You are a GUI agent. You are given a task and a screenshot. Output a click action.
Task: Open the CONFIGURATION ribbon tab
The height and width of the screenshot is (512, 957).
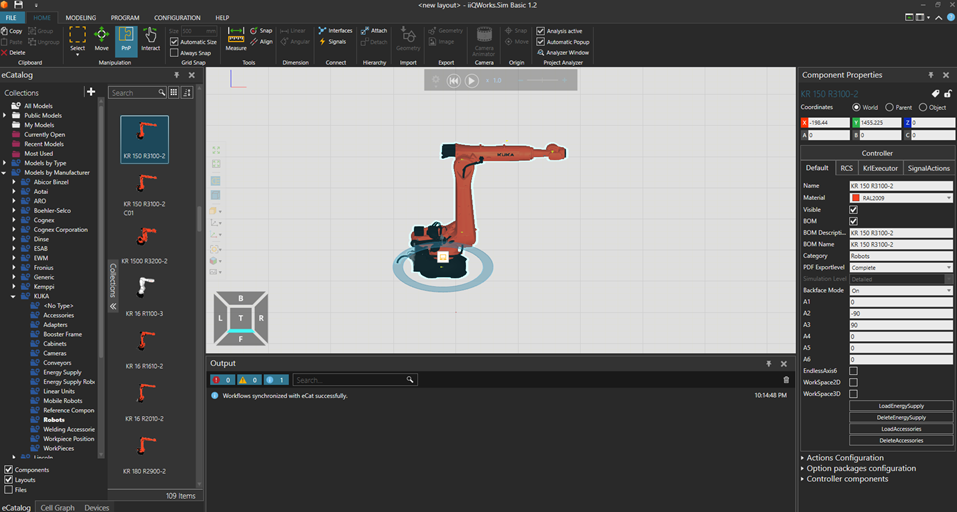[177, 18]
